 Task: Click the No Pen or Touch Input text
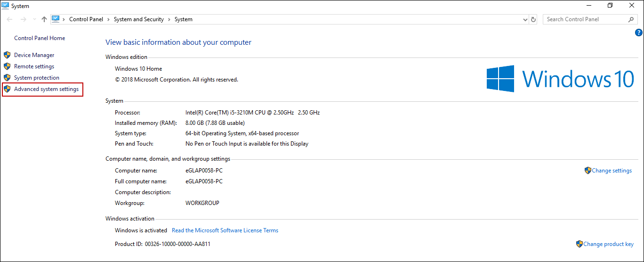point(247,144)
